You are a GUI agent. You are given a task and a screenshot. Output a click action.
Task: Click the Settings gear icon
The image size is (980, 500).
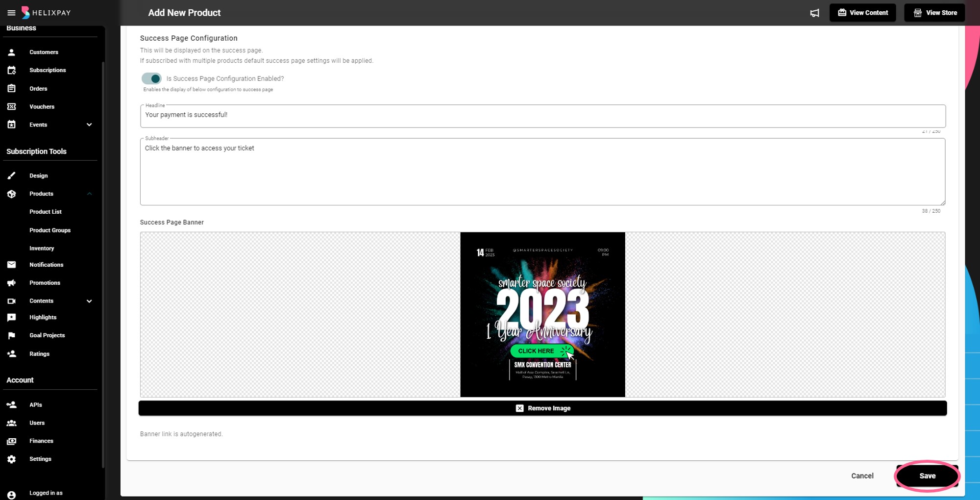pos(12,459)
